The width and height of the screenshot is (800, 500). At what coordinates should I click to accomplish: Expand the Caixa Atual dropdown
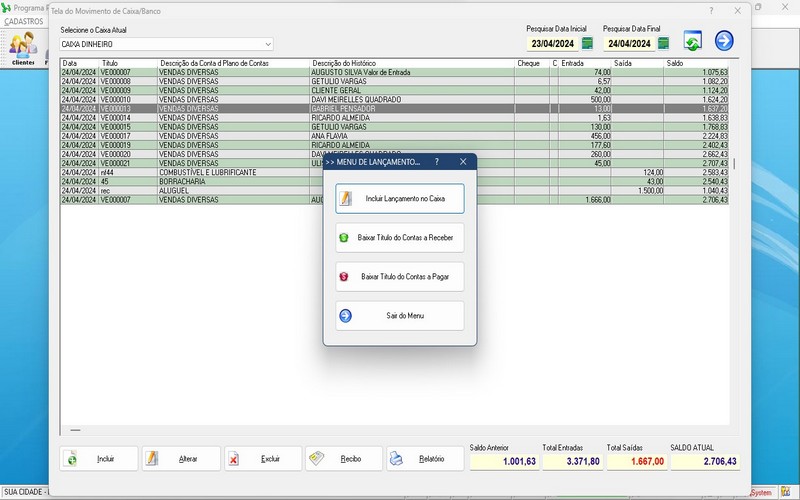tap(268, 44)
